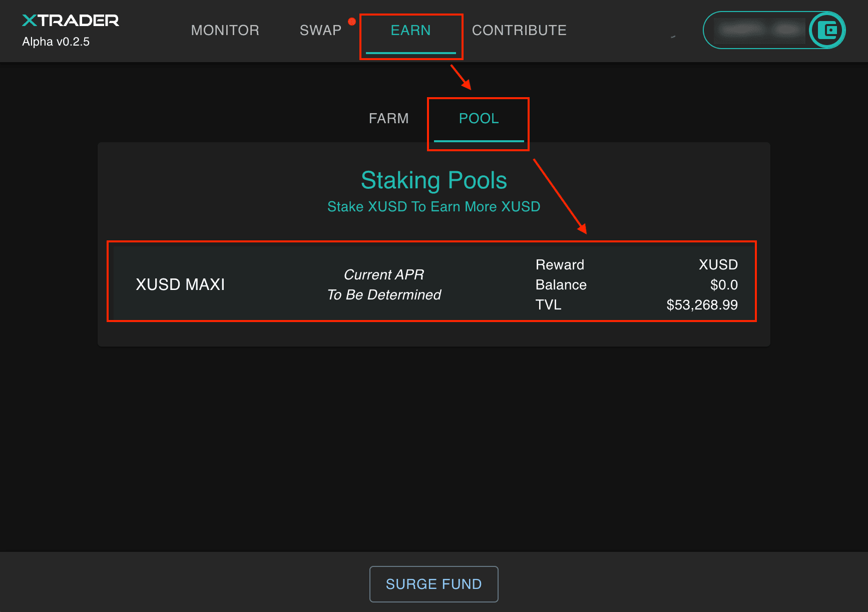Click the 'Reward' label
This screenshot has height=612, width=868.
(560, 265)
